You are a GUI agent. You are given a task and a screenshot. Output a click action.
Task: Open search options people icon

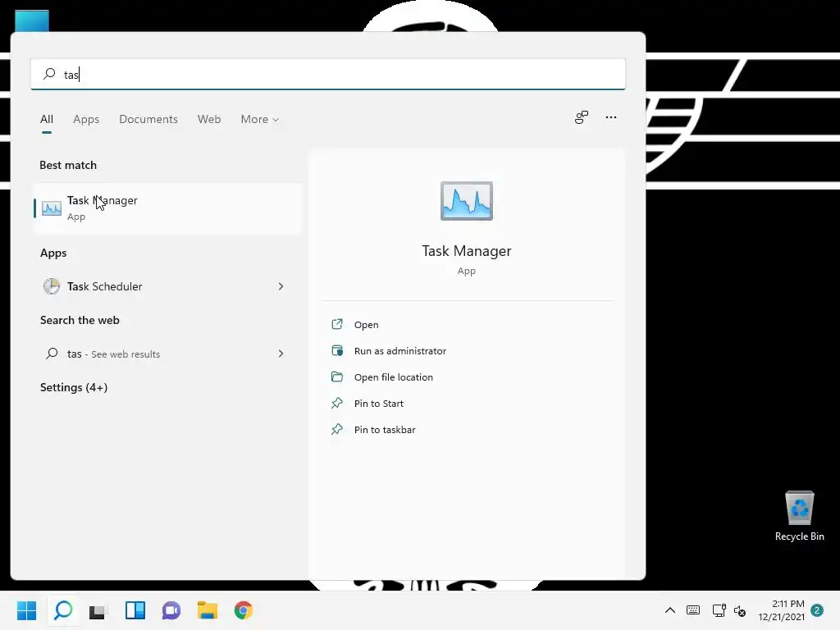pyautogui.click(x=582, y=117)
